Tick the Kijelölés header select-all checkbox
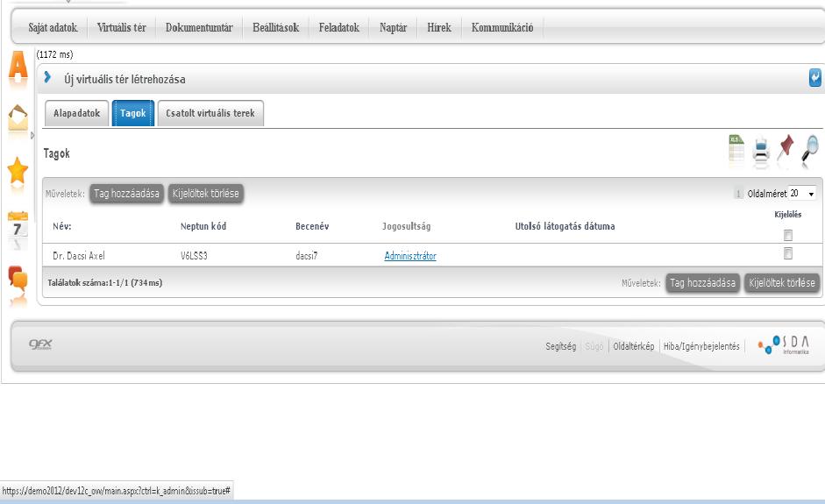The image size is (825, 504). [787, 235]
